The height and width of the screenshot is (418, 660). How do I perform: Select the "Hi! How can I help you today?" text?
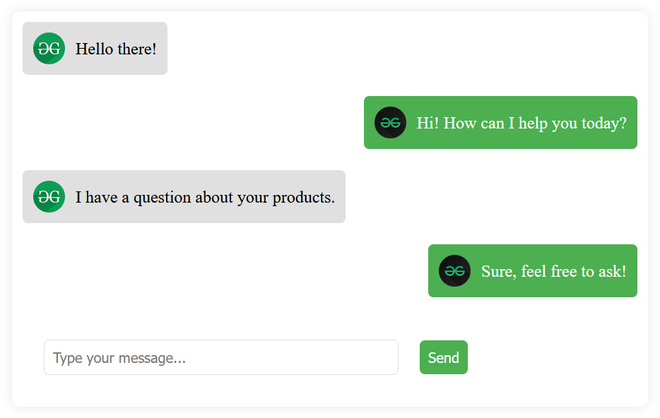(521, 123)
